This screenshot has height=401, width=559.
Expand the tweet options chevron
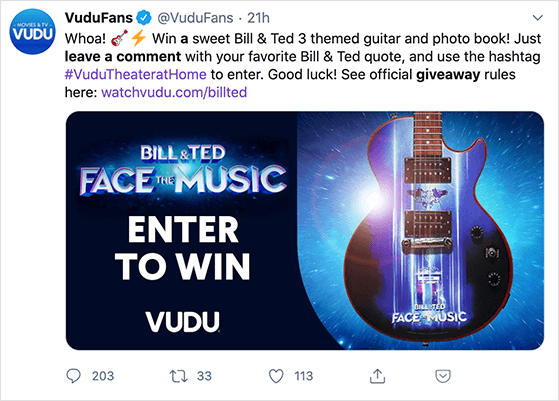point(537,17)
